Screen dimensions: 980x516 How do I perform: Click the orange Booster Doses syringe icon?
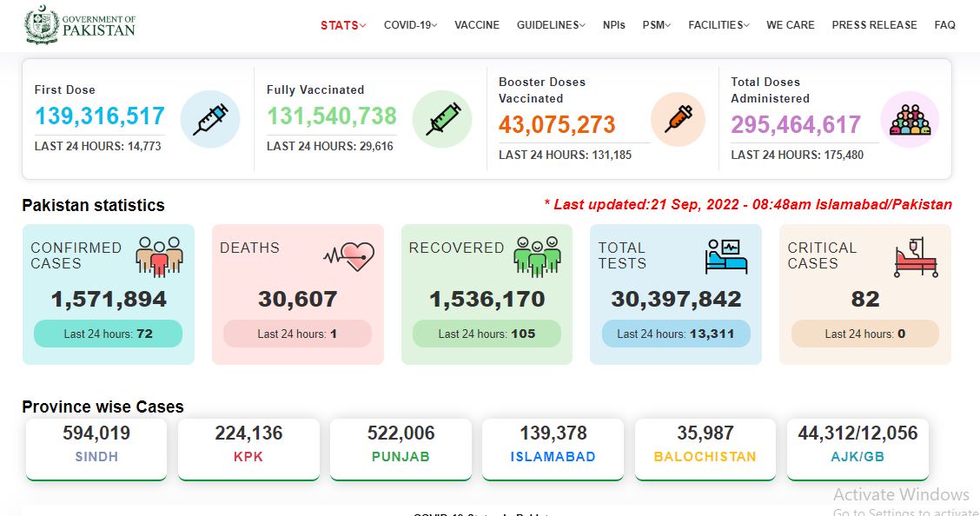[x=679, y=119]
